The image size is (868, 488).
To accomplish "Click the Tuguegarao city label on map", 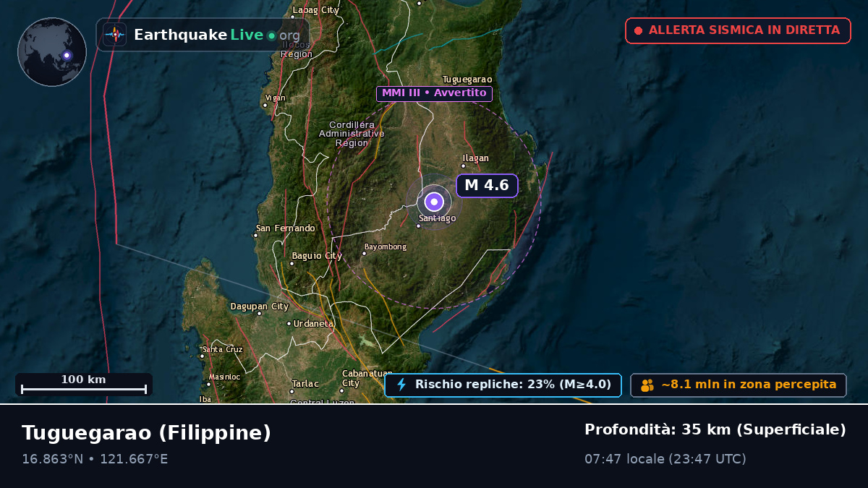I will coord(467,80).
